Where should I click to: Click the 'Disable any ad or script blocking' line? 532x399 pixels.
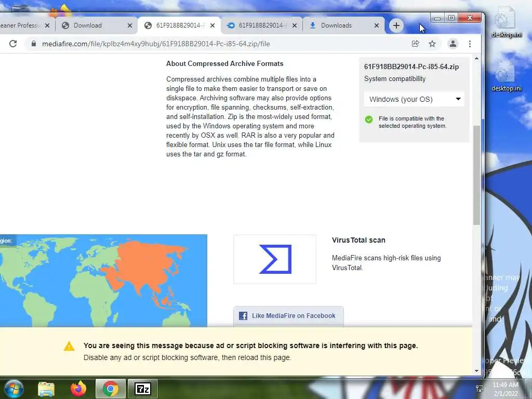187,357
